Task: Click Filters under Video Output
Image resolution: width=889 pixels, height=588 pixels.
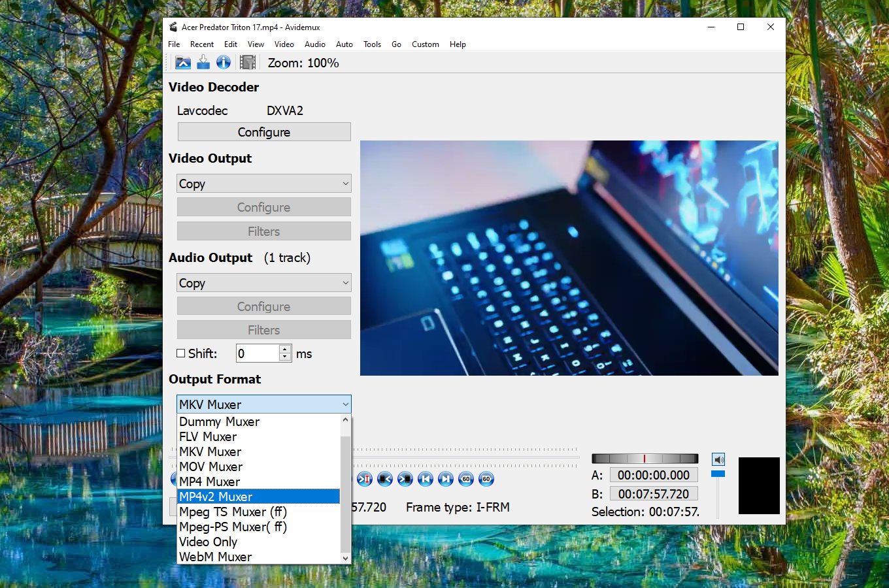Action: 264,231
